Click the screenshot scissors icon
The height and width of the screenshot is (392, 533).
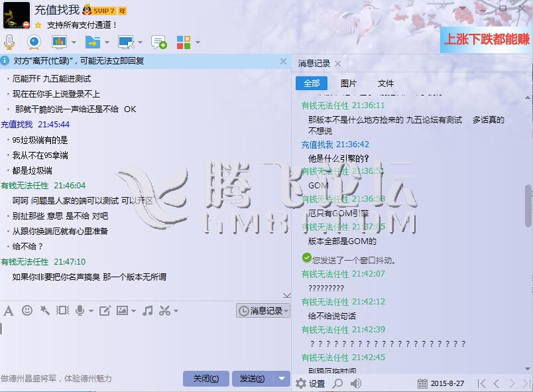tap(165, 310)
